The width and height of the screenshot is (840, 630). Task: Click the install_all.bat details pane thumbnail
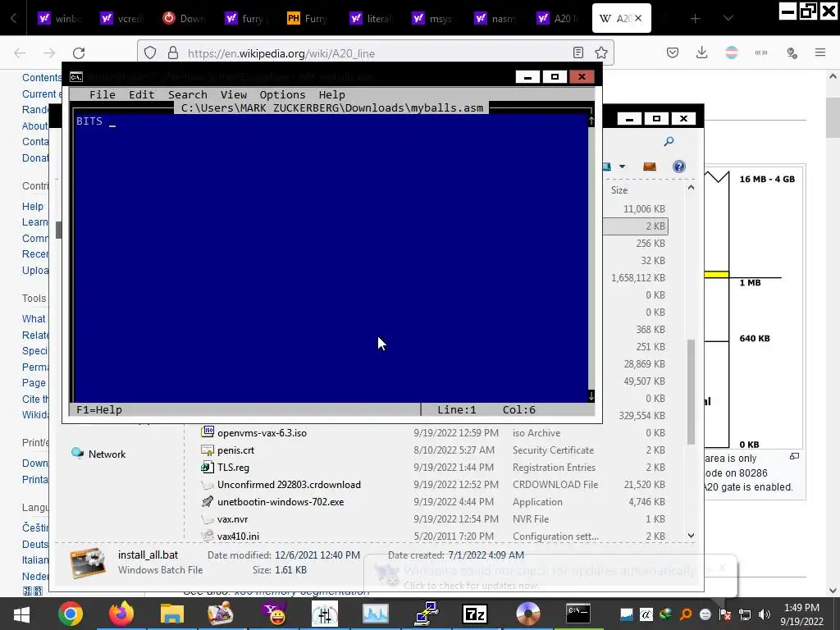[88, 563]
